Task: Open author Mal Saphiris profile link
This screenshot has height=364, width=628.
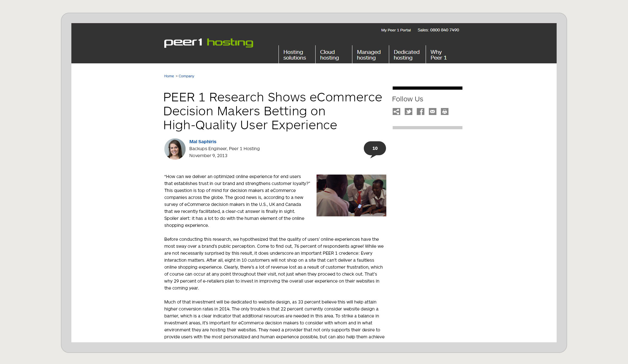Action: [203, 142]
